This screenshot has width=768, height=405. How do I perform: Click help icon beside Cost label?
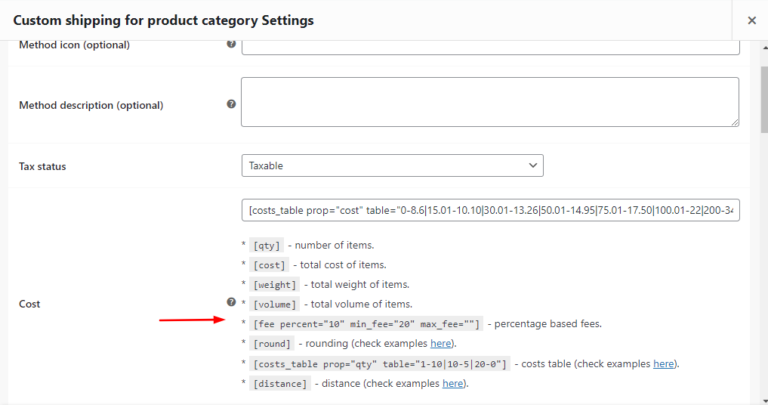pos(231,302)
